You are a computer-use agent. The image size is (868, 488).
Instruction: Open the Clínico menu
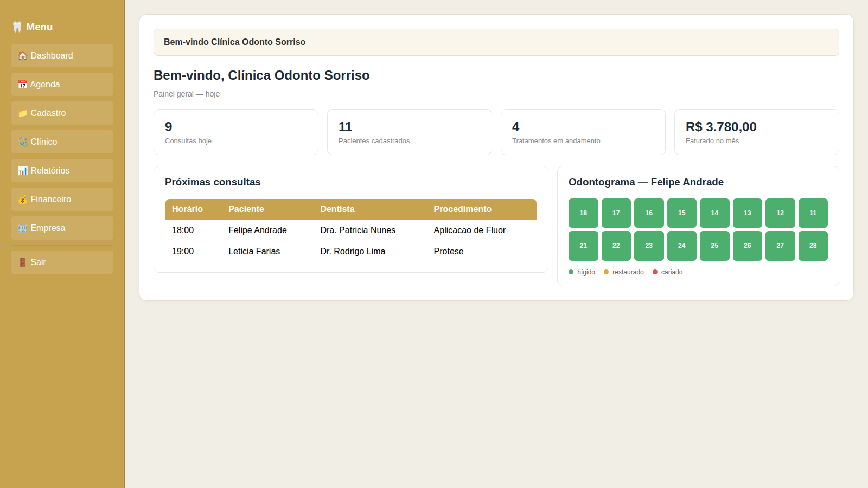click(62, 142)
